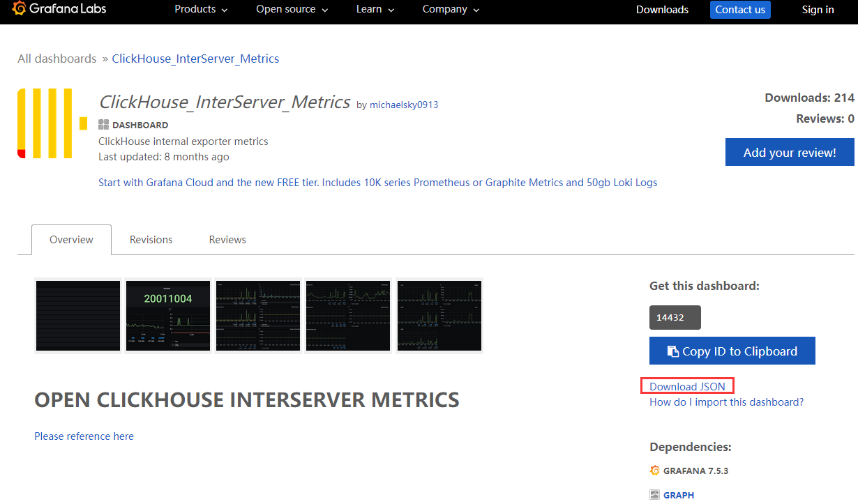Click Add your review! button
The width and height of the screenshot is (858, 504).
point(790,152)
